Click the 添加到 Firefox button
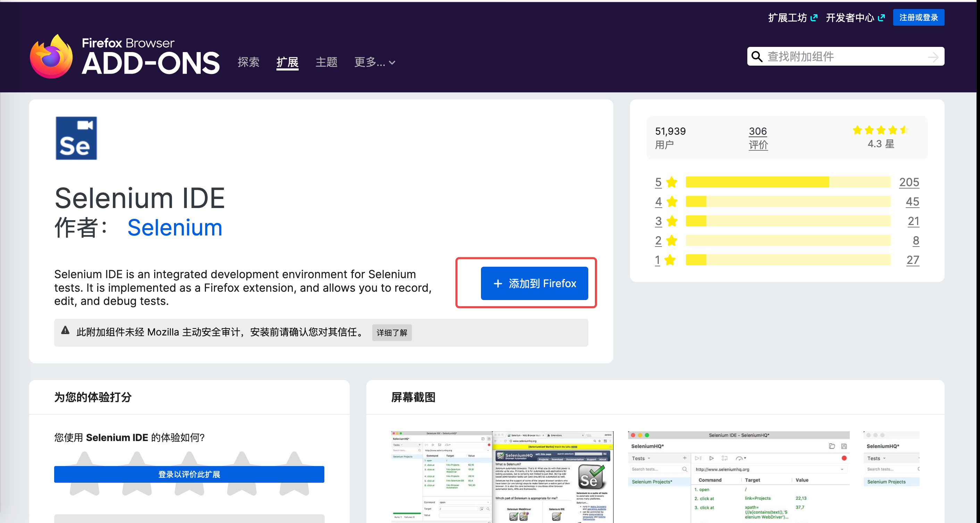980x523 pixels. click(x=534, y=283)
